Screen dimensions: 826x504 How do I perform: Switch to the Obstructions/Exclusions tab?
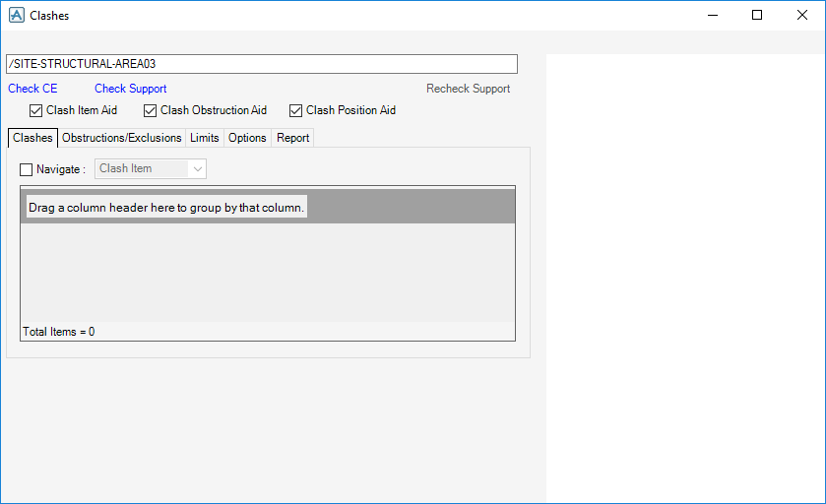point(122,138)
